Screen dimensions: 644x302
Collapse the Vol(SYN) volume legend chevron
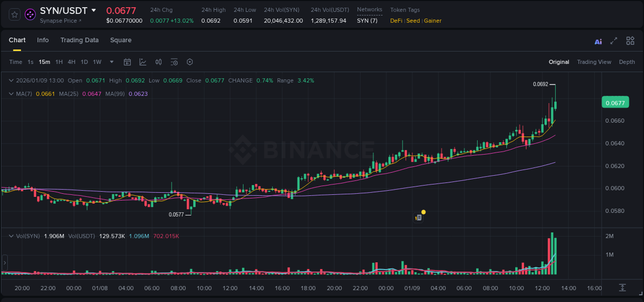click(11, 236)
